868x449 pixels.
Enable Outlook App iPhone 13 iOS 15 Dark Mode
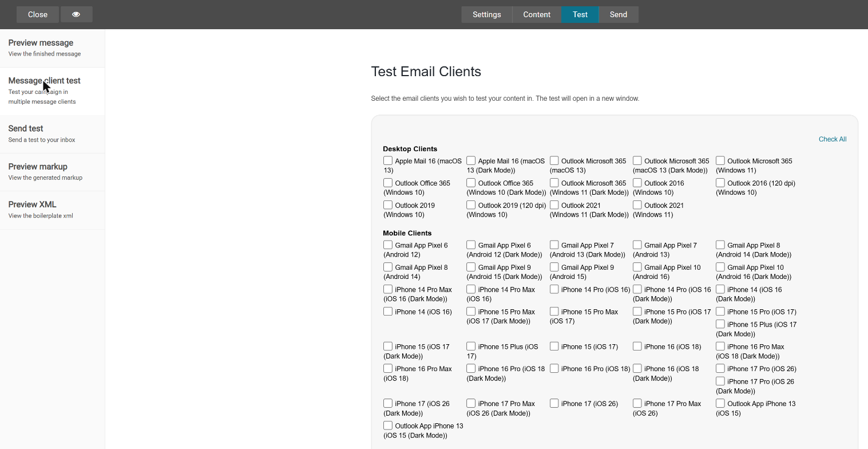[388, 426]
